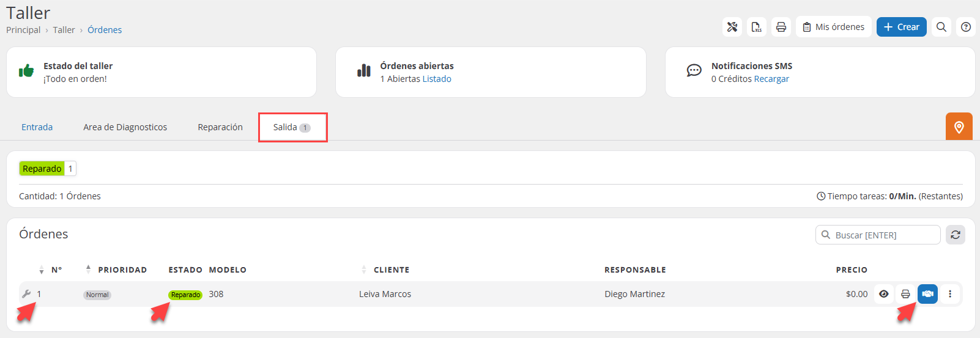Open the search magnifier icon

tap(941, 27)
